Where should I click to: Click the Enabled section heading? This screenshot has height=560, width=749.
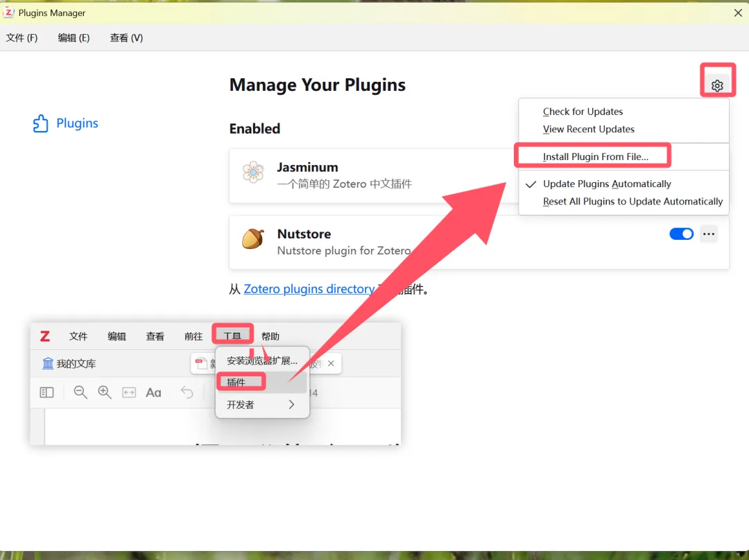click(x=255, y=128)
